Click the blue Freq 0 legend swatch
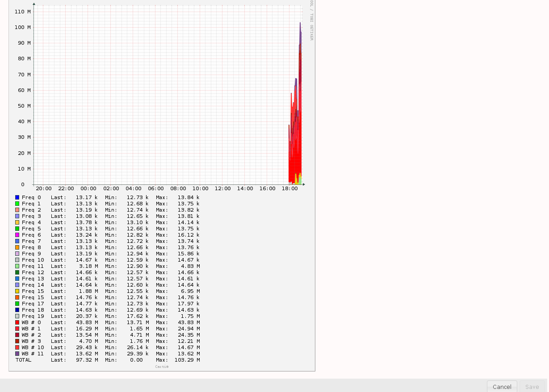 pyautogui.click(x=17, y=197)
